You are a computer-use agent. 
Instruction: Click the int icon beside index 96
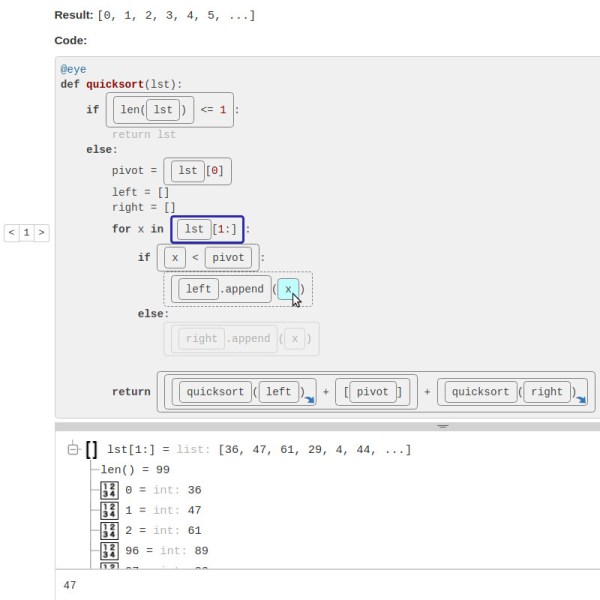click(109, 550)
